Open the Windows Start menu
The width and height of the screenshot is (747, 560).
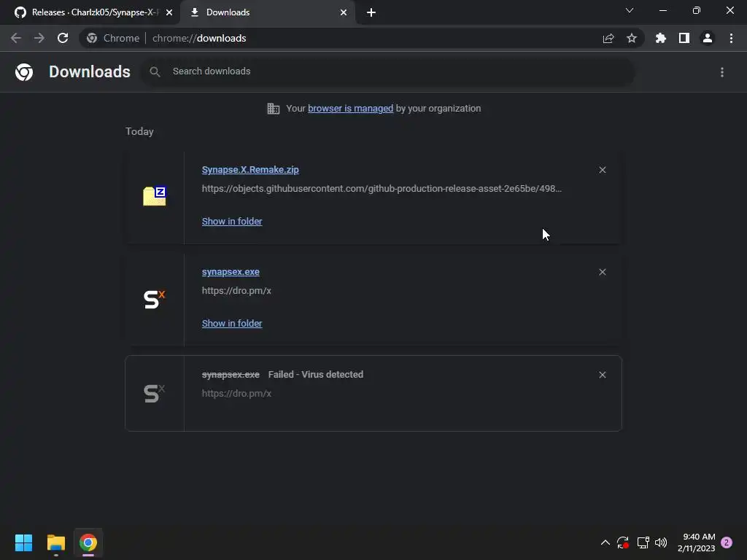[x=23, y=542]
